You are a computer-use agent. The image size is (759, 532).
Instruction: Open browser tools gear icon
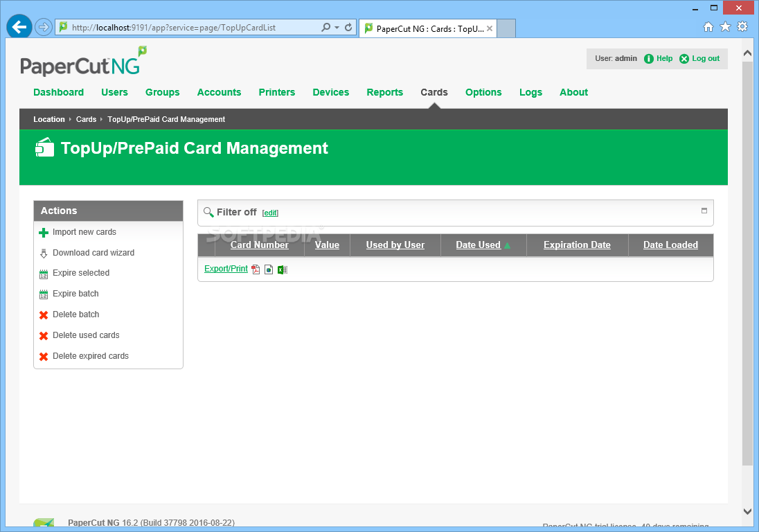point(742,26)
